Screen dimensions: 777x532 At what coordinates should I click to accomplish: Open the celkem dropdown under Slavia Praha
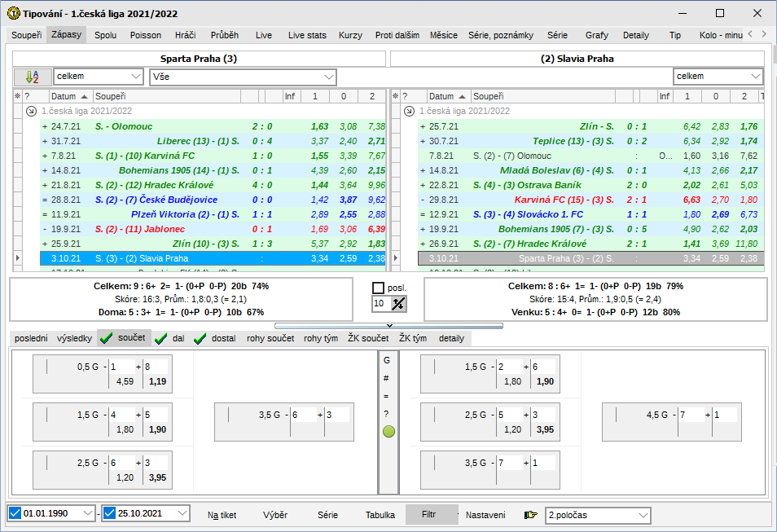click(718, 77)
